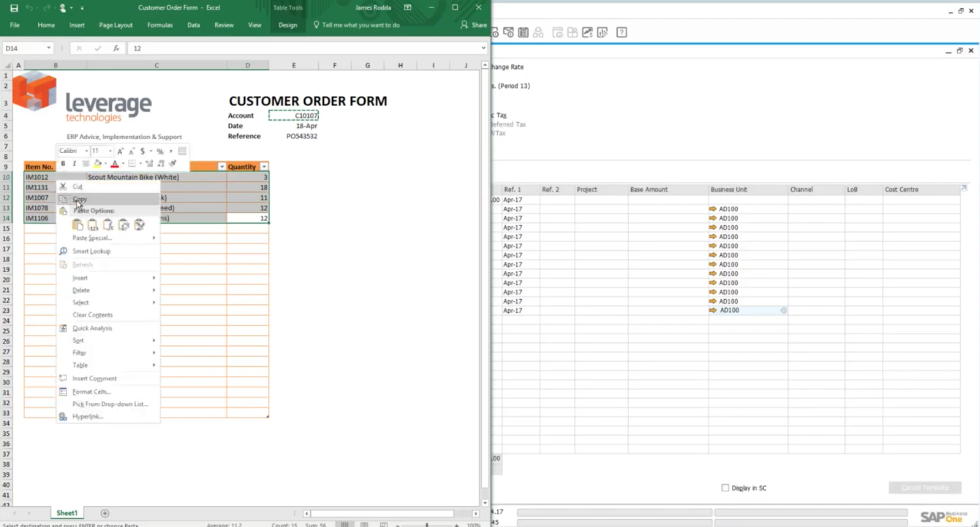The image size is (980, 527).
Task: Expand the Paste Special submenu
Action: point(108,238)
